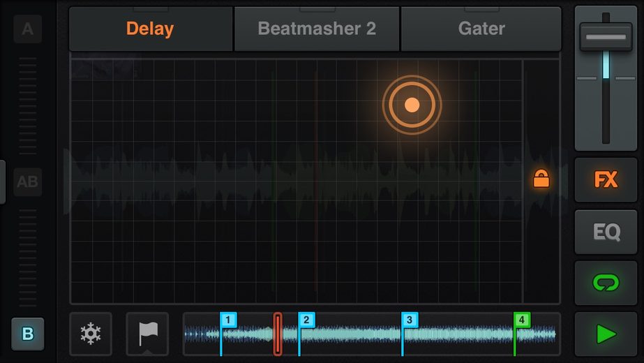644x363 pixels.
Task: Start playback with the green play button
Action: click(x=606, y=334)
